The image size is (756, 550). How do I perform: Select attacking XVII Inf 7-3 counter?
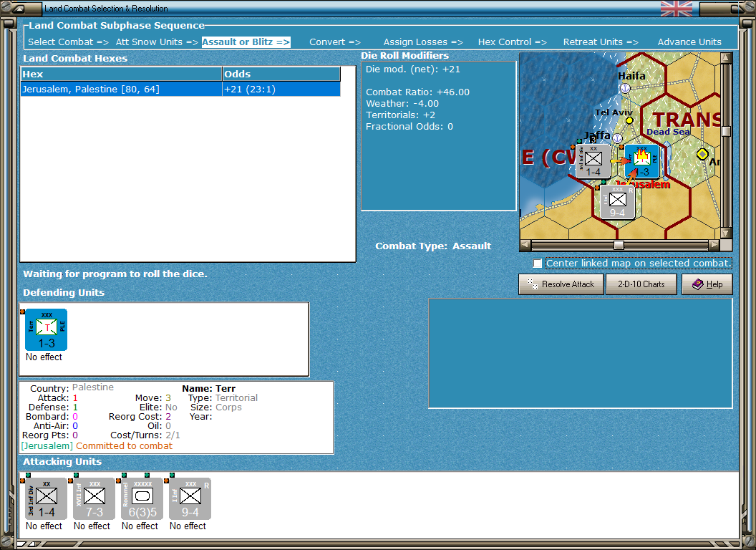pos(94,499)
